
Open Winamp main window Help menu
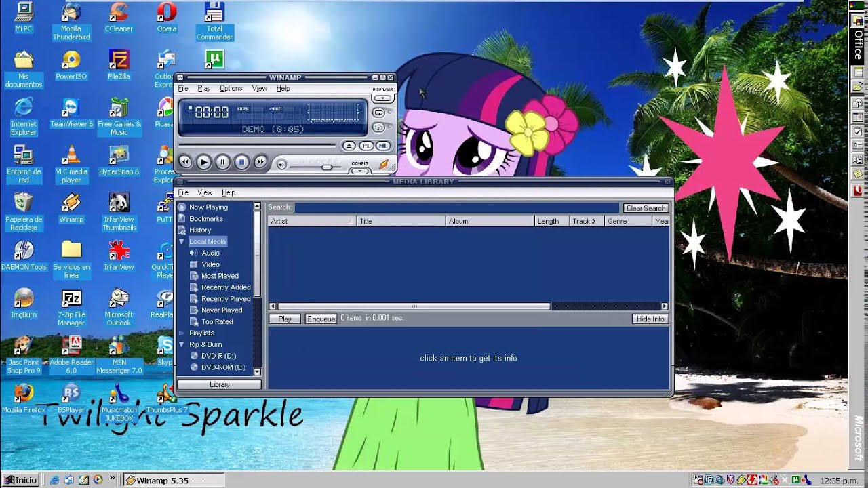283,89
